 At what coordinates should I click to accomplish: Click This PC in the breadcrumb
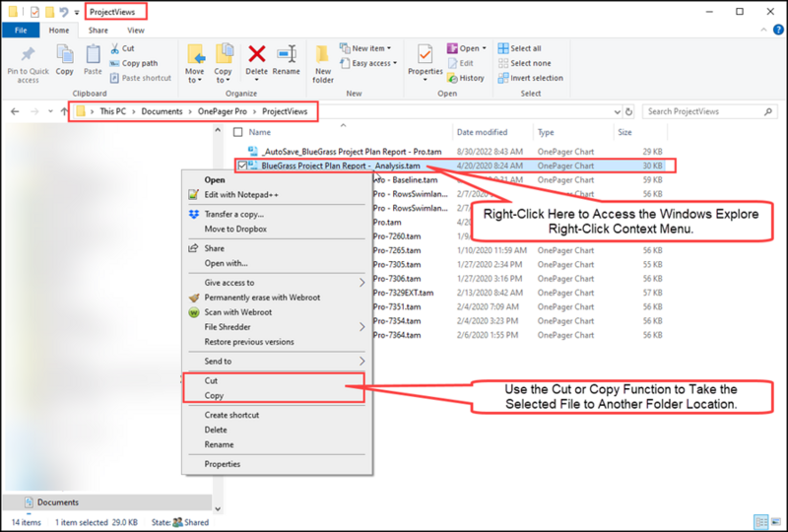pyautogui.click(x=112, y=111)
